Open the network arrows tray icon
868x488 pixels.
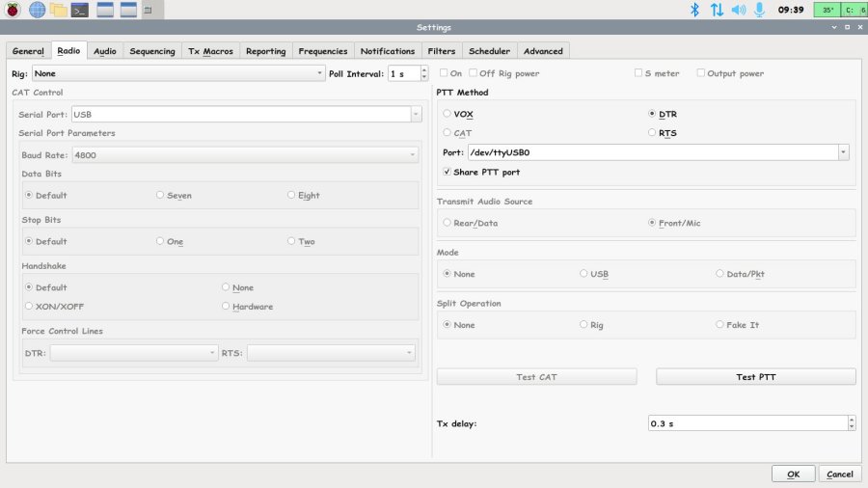(x=717, y=10)
